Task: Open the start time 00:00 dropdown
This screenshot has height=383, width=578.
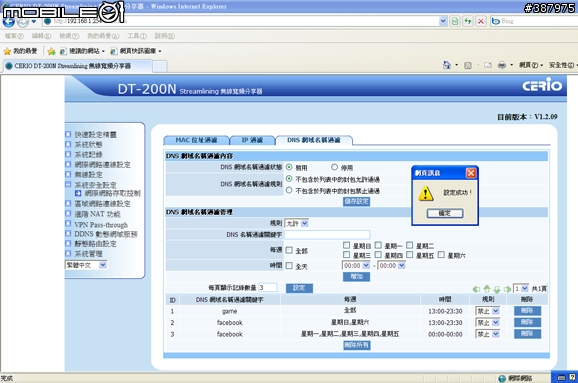Action: pyautogui.click(x=356, y=265)
